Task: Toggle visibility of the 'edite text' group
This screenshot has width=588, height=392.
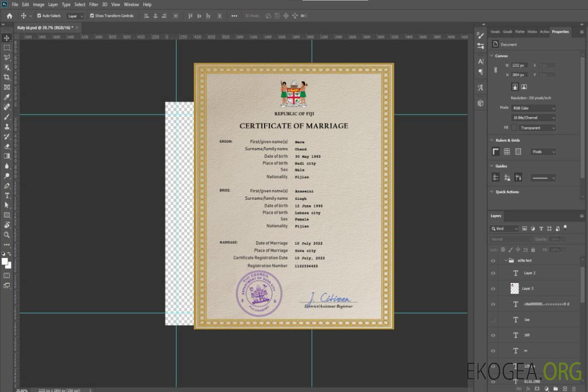Action: (493, 260)
